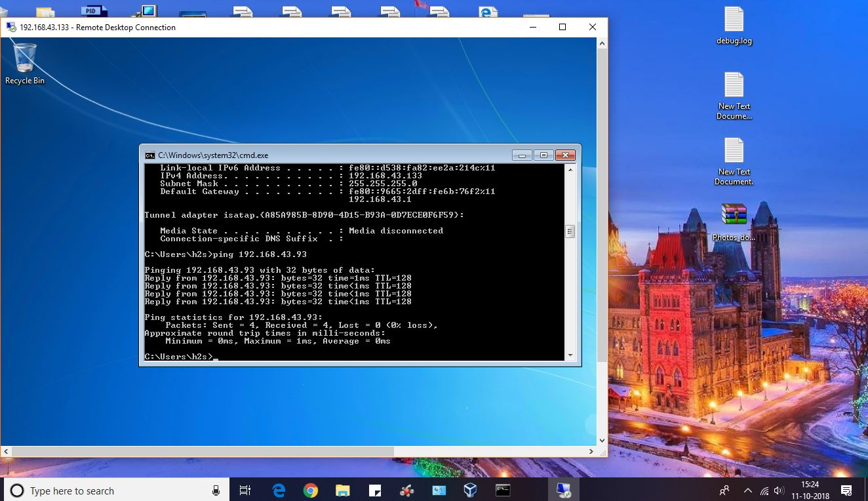
Task: Click the Remote Desktop vertical scrollbar down arrow
Action: [x=602, y=441]
